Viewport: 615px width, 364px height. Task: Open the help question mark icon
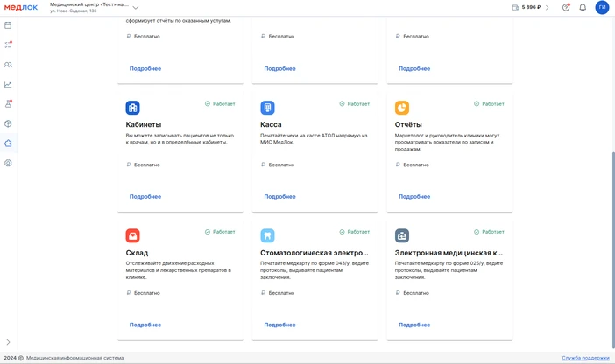[566, 8]
